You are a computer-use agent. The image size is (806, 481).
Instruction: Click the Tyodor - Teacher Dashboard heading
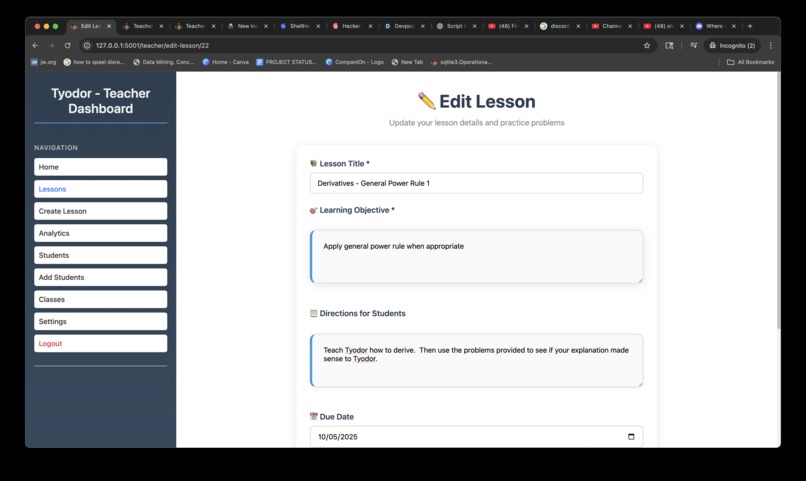coord(101,101)
